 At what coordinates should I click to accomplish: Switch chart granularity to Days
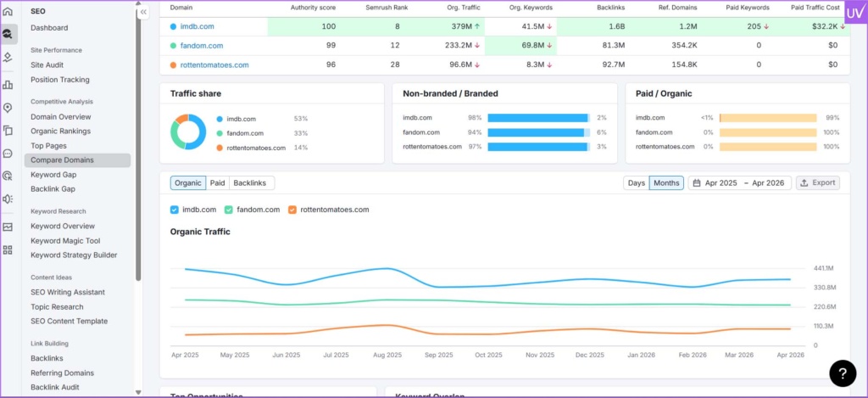636,182
